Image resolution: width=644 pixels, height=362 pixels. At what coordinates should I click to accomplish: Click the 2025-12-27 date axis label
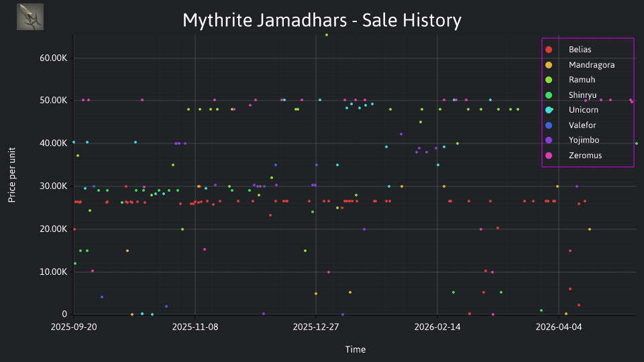[x=316, y=327]
